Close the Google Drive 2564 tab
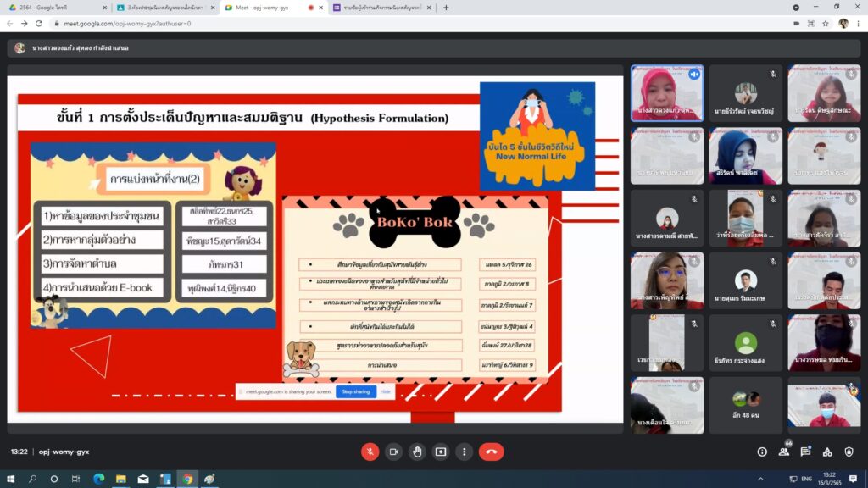The height and width of the screenshot is (488, 868). pos(104,8)
